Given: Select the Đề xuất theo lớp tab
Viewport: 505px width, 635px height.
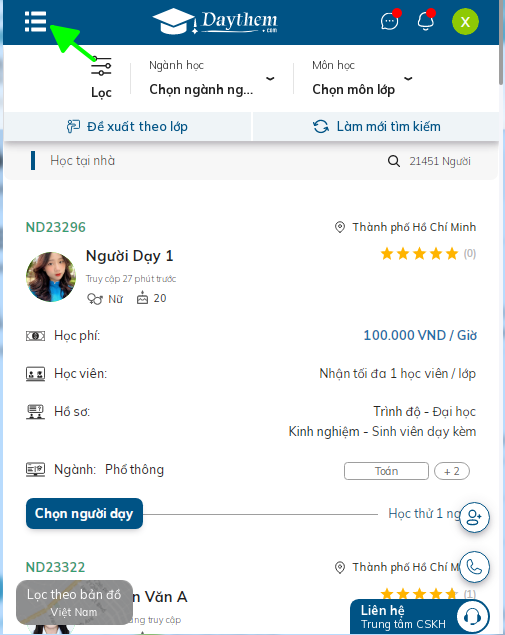Looking at the screenshot, I should pyautogui.click(x=128, y=127).
